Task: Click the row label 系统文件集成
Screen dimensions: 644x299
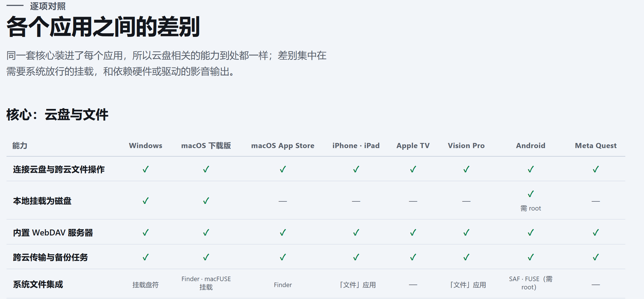Action: tap(38, 284)
